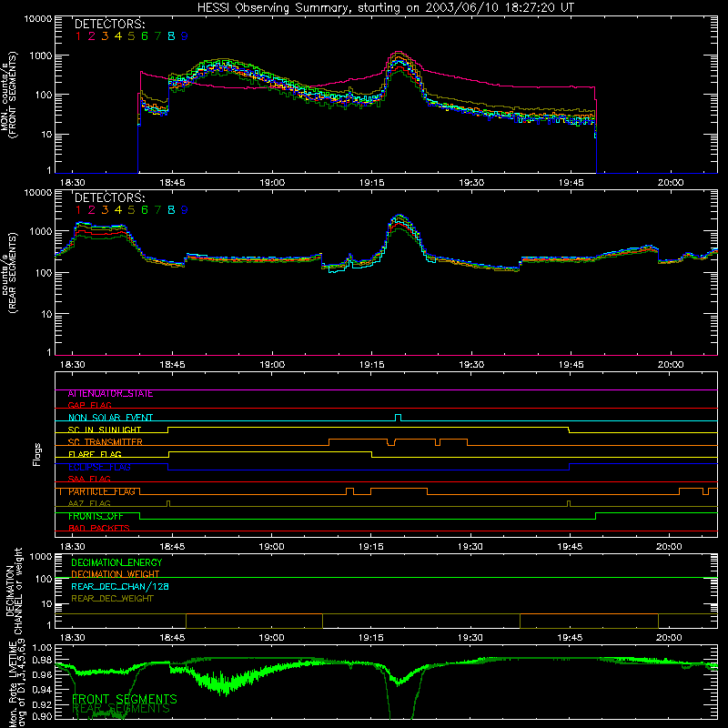The image size is (728, 728).
Task: Click orange detector 3 in rear segments legend
Action: coord(105,210)
